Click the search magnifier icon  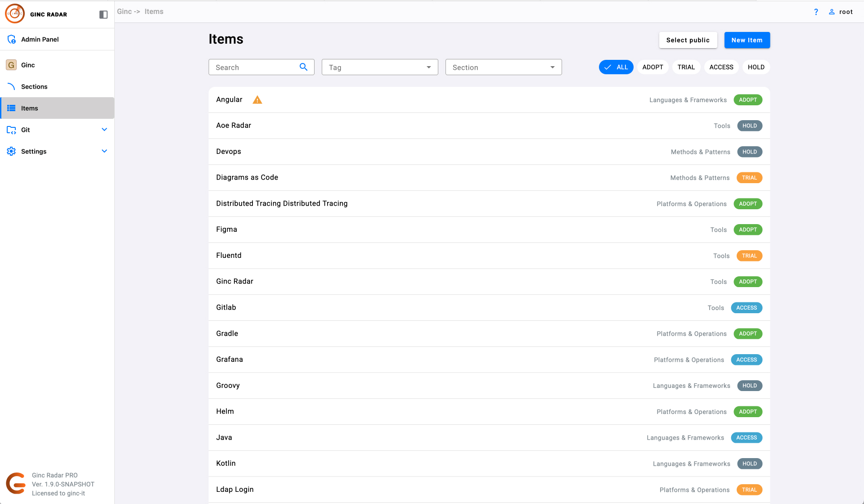tap(304, 67)
